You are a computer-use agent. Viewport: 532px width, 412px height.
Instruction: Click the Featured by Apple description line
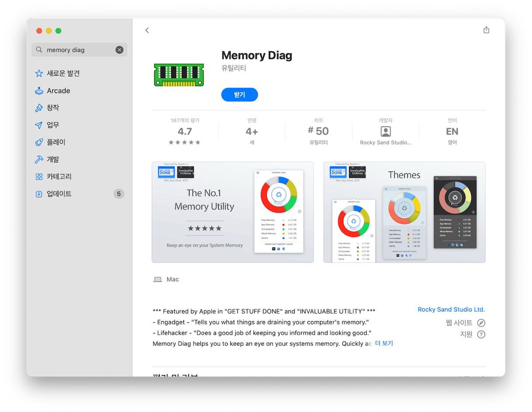coord(264,311)
